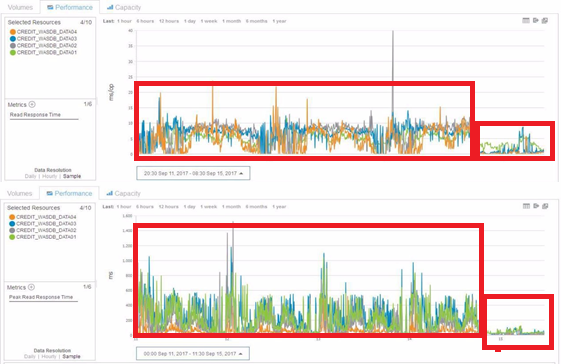
Task: Show last 6 hours in Read Response Time chart
Action: [145, 21]
